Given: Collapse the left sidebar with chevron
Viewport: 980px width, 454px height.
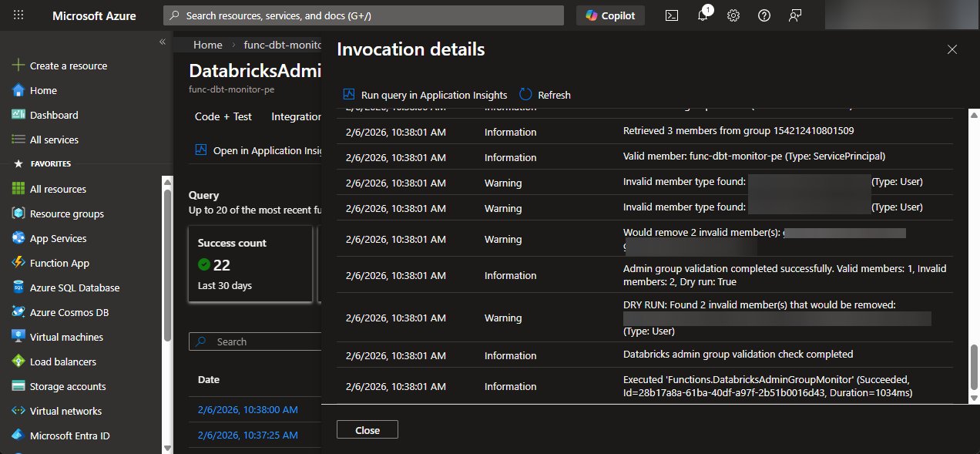Looking at the screenshot, I should 162,42.
